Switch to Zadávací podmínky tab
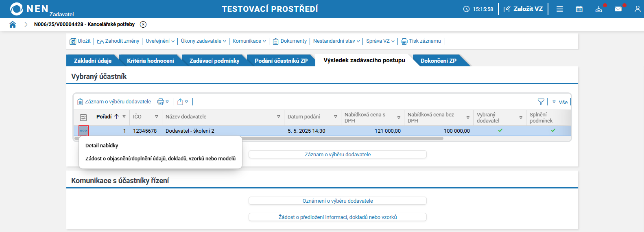This screenshot has width=644, height=232. (x=214, y=61)
